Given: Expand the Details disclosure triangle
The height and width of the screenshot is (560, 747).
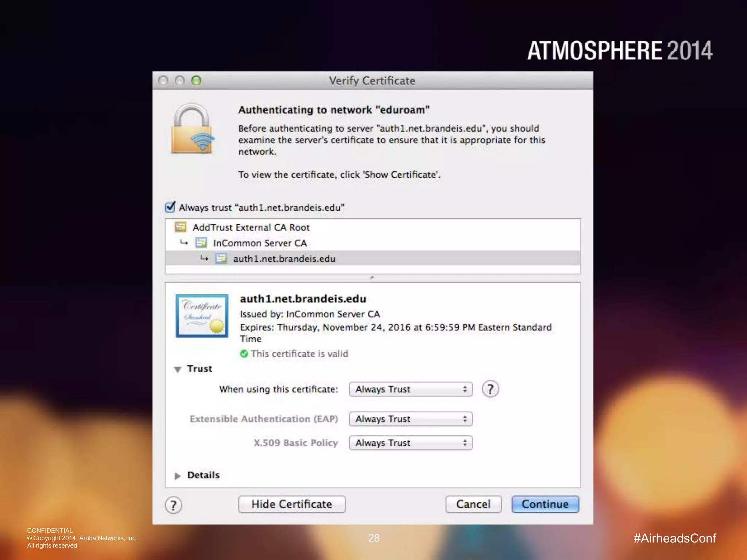Looking at the screenshot, I should (178, 476).
